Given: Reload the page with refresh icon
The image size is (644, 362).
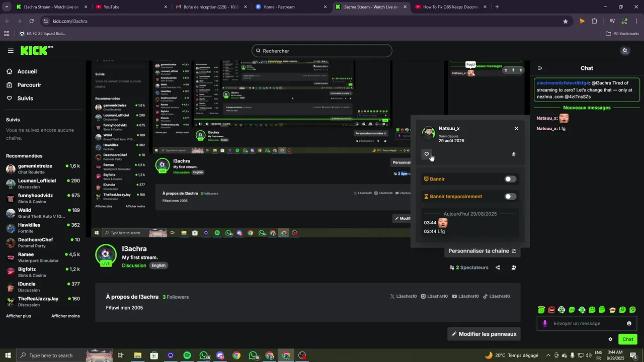Looking at the screenshot, I should click(31, 21).
